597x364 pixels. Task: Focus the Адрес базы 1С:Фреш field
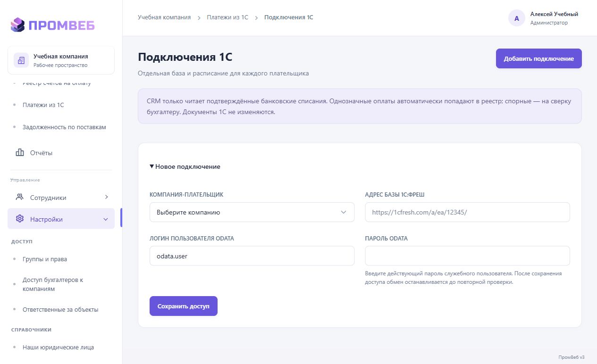[468, 212]
